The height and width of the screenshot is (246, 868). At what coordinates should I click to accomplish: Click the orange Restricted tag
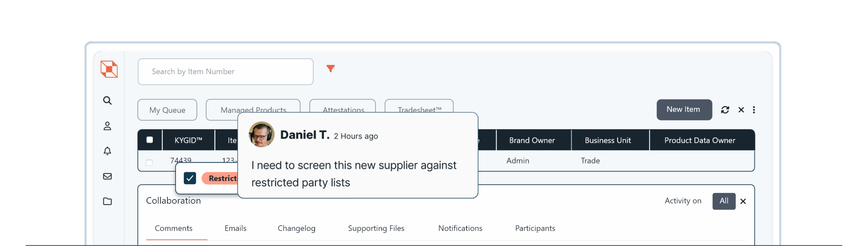tap(220, 178)
